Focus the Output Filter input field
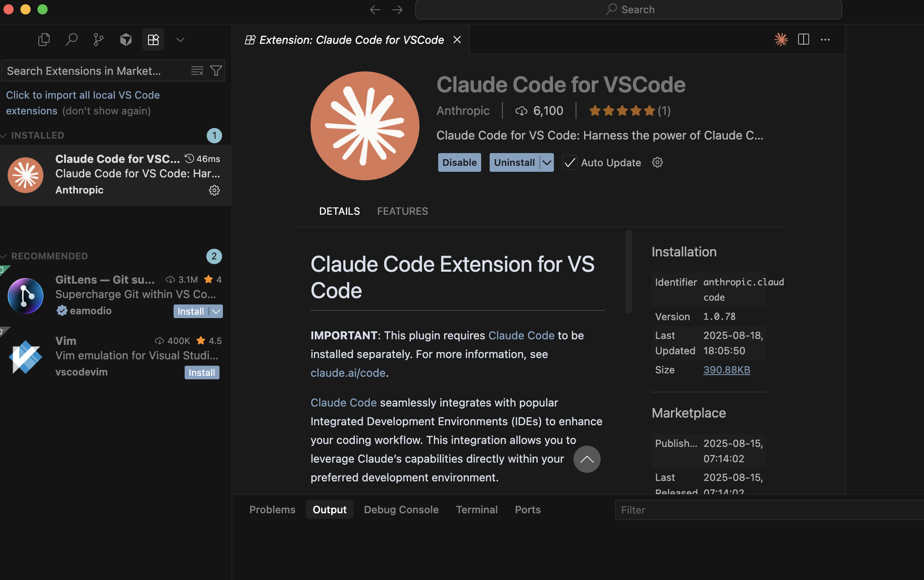 pyautogui.click(x=769, y=510)
